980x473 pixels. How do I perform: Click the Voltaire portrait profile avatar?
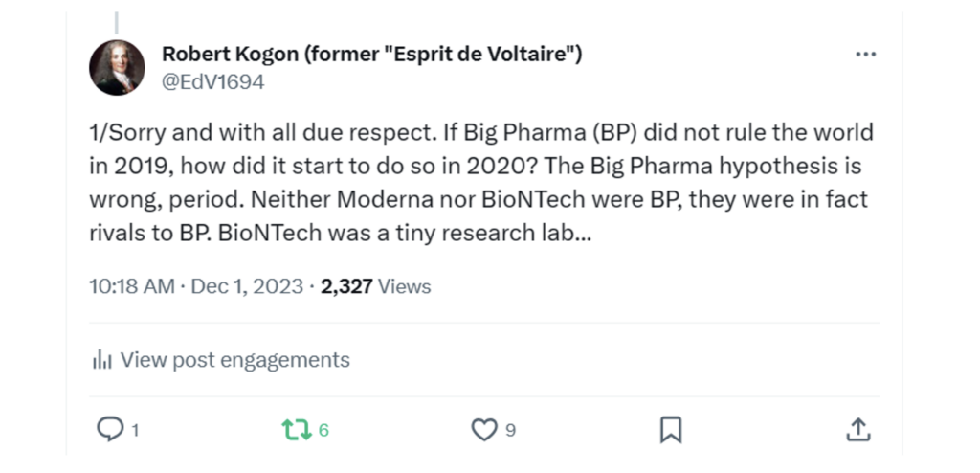coord(117,67)
